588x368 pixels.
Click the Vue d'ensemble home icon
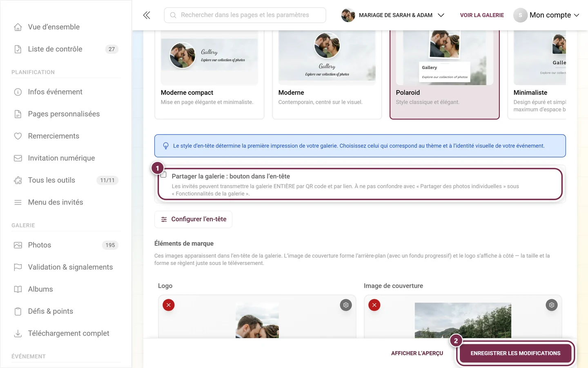pyautogui.click(x=18, y=27)
